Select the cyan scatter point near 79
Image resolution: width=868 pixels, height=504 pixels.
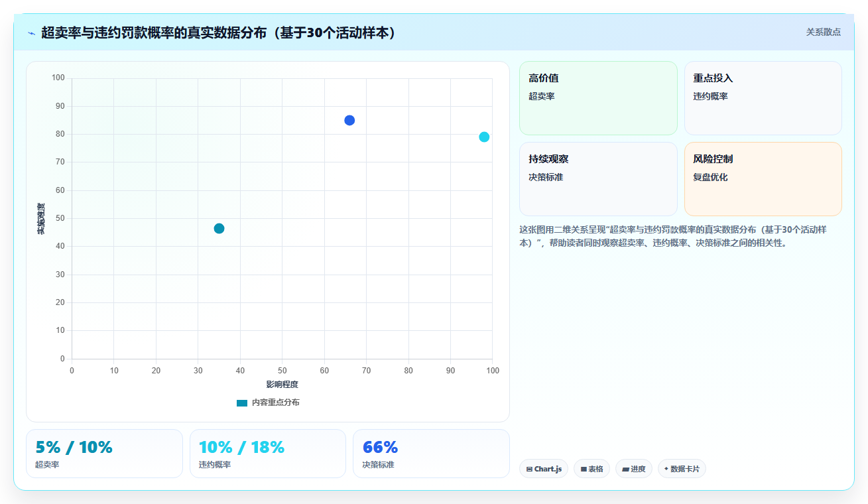tap(484, 137)
